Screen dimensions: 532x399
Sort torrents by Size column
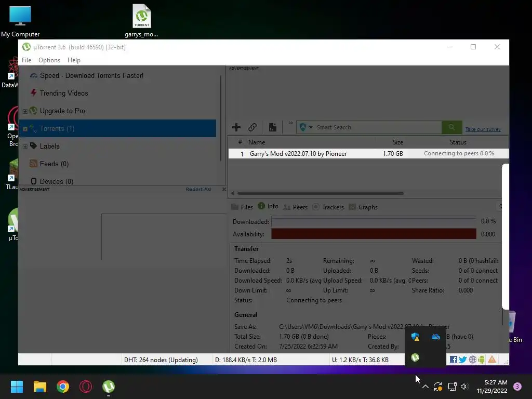click(x=397, y=142)
